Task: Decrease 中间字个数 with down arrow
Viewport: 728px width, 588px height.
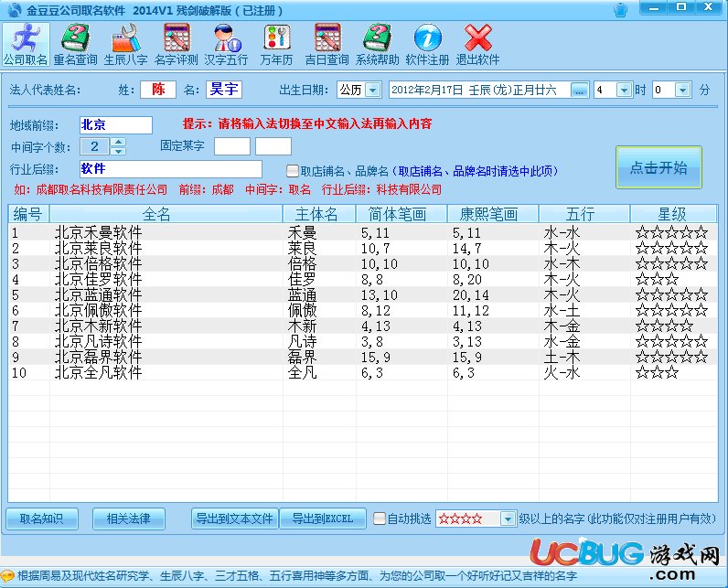Action: click(x=118, y=151)
